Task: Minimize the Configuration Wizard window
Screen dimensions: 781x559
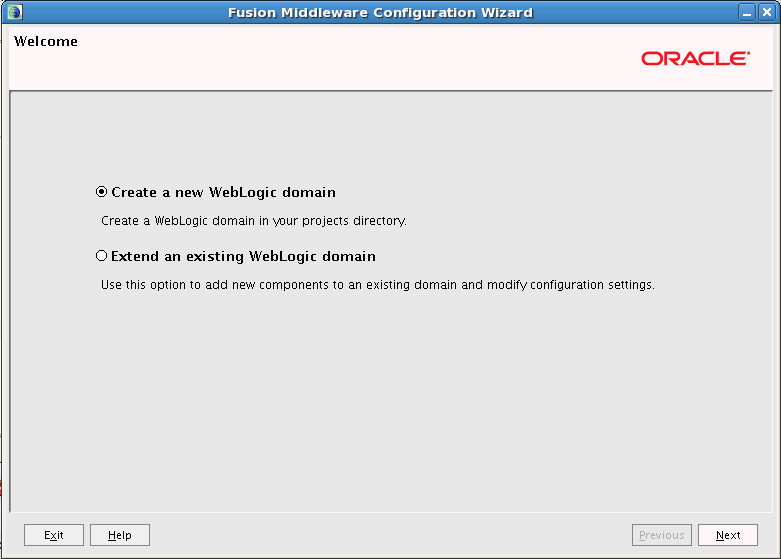Action: 749,12
